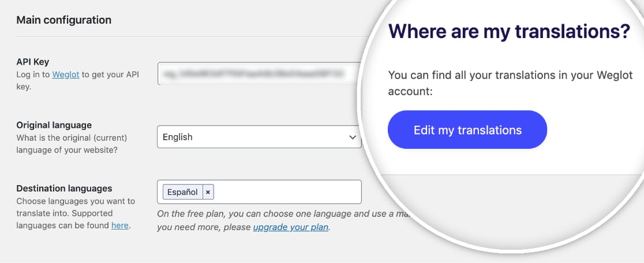The image size is (644, 263).
Task: Click the Choose languages to translate hint
Action: pos(76,213)
